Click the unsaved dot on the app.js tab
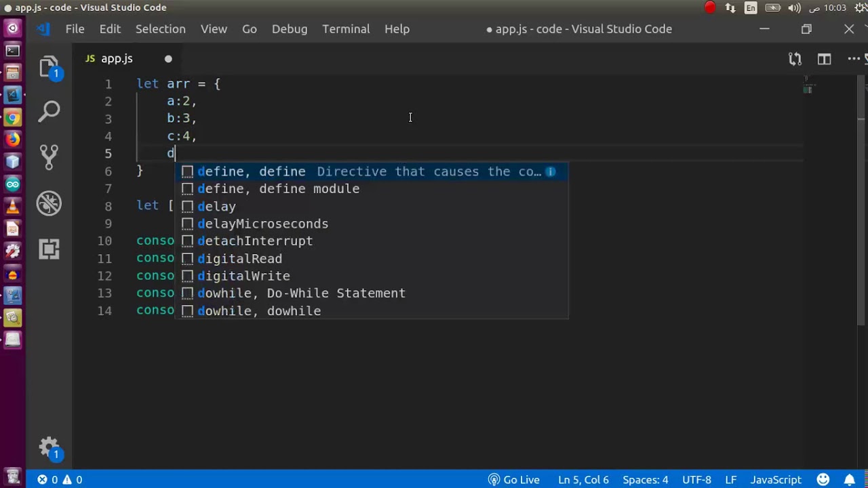The height and width of the screenshot is (488, 868). click(168, 59)
